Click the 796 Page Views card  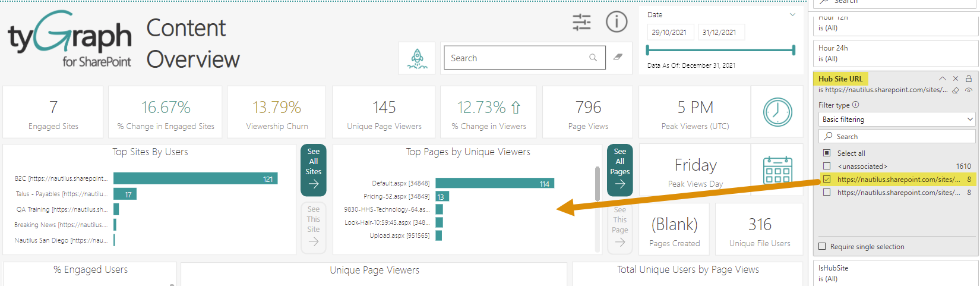click(588, 112)
